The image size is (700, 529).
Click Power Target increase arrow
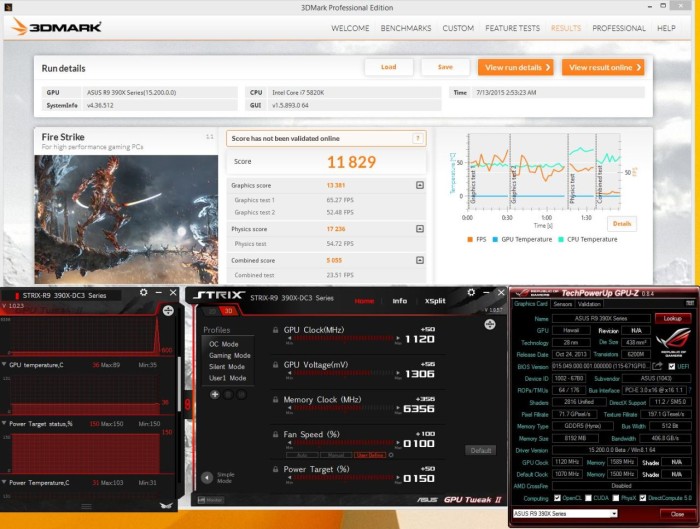398,478
